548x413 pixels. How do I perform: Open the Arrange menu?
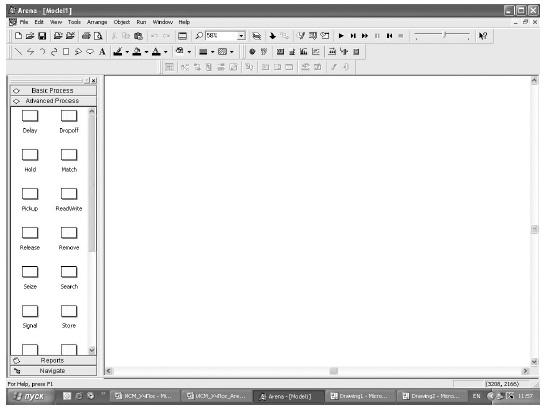click(97, 22)
